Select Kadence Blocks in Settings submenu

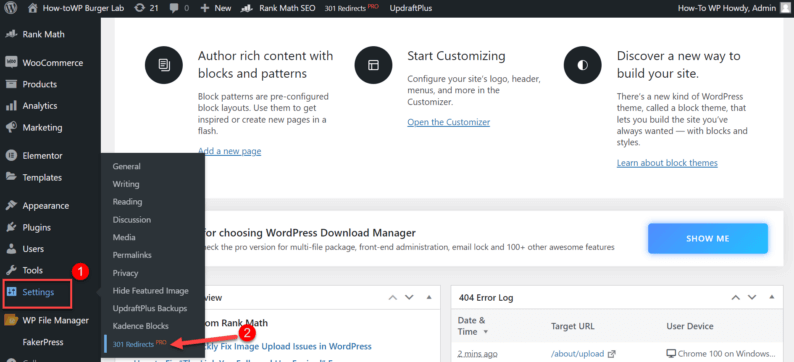pyautogui.click(x=141, y=326)
